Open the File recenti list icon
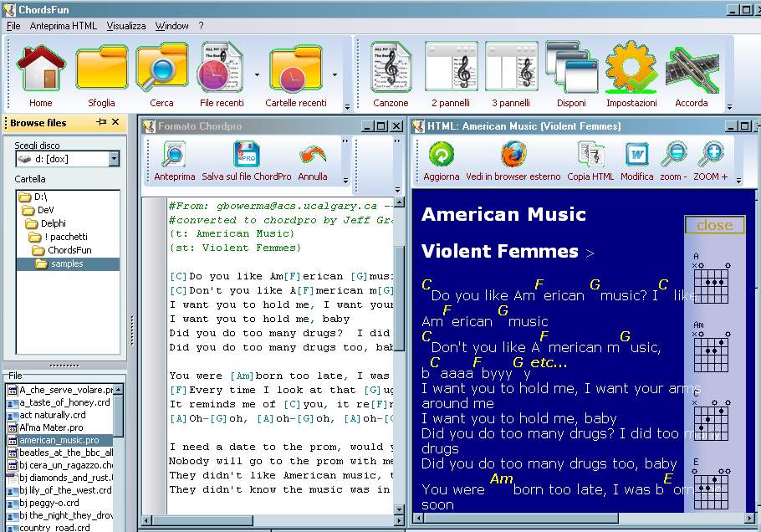The height and width of the screenshot is (532, 761). coord(221,68)
